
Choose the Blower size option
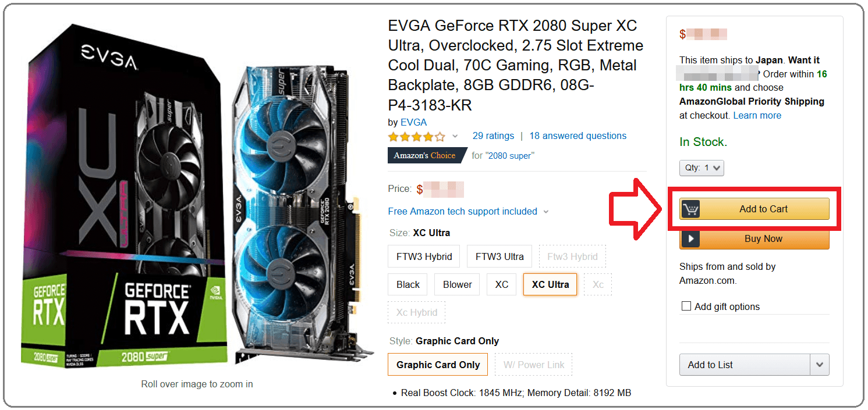458,284
